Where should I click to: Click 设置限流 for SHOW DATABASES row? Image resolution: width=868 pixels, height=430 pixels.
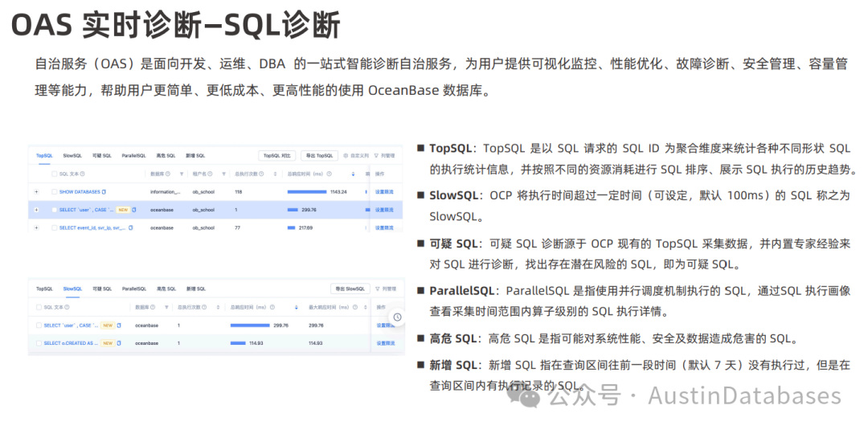click(384, 192)
